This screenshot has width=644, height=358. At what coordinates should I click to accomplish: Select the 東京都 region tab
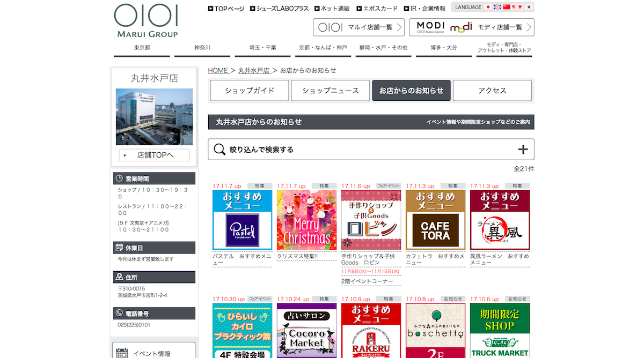[x=142, y=48]
